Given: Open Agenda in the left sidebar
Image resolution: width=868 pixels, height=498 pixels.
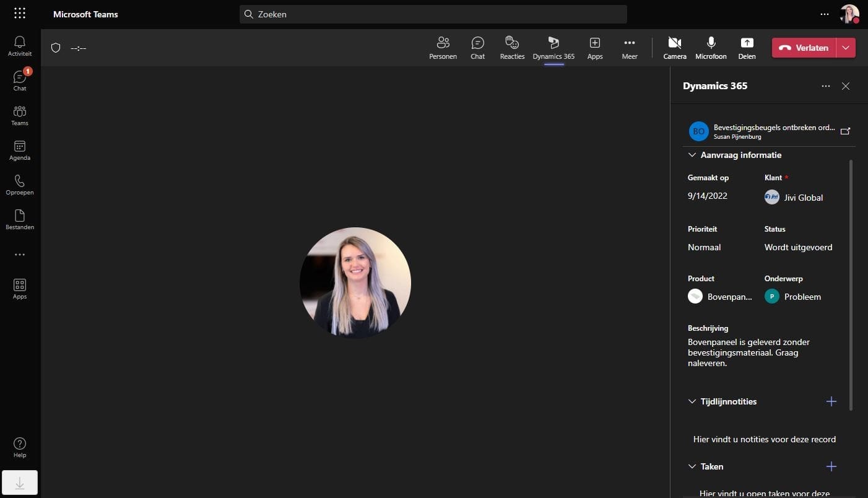Looking at the screenshot, I should (x=20, y=150).
